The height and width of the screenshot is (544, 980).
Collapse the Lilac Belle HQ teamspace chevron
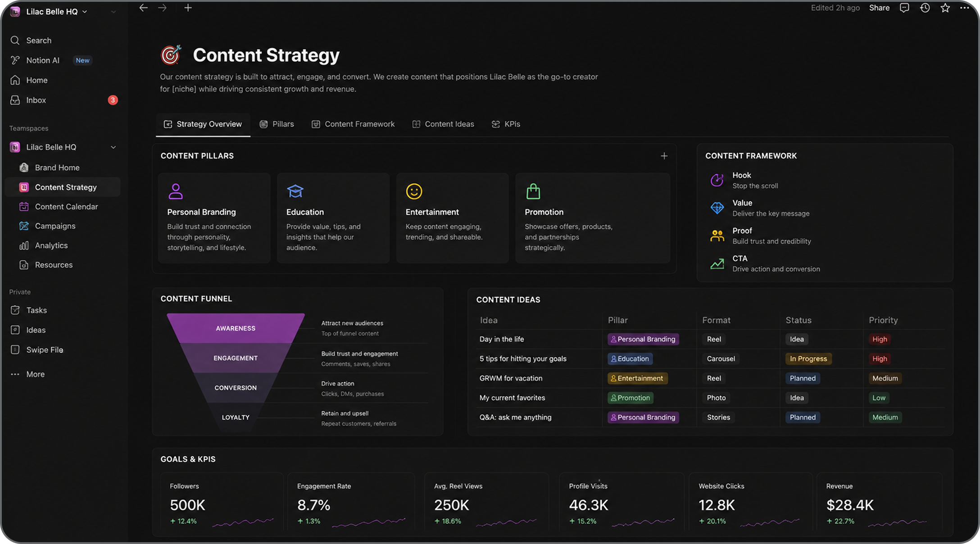[113, 147]
